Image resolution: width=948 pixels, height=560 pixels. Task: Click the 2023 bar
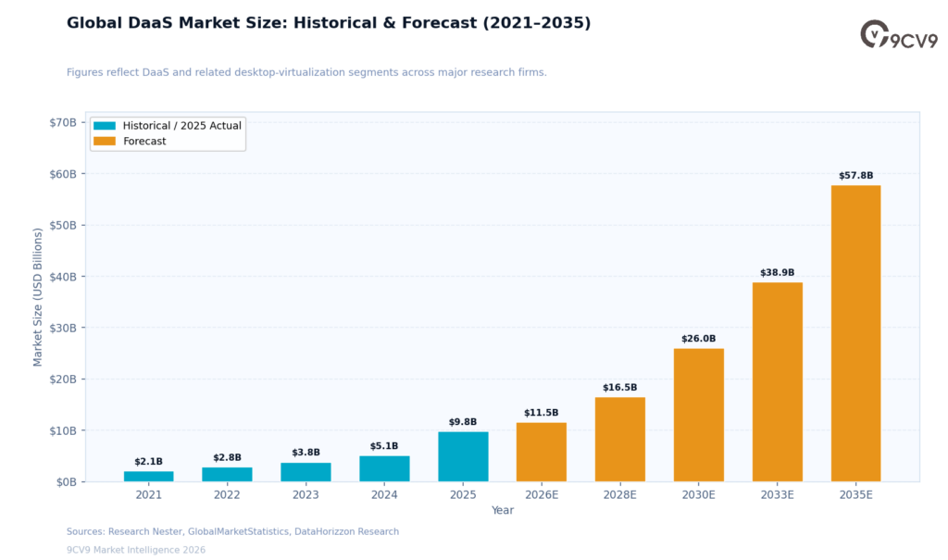tap(306, 472)
